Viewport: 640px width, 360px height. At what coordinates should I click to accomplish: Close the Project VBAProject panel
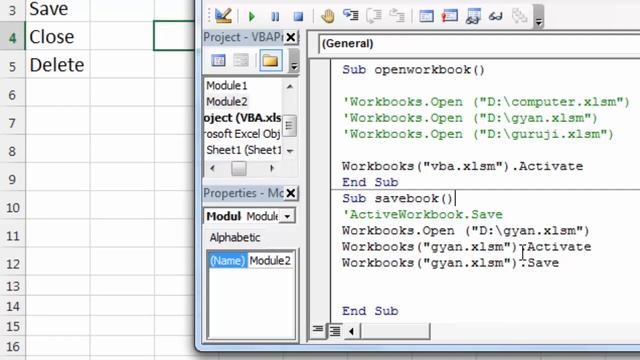(x=291, y=37)
